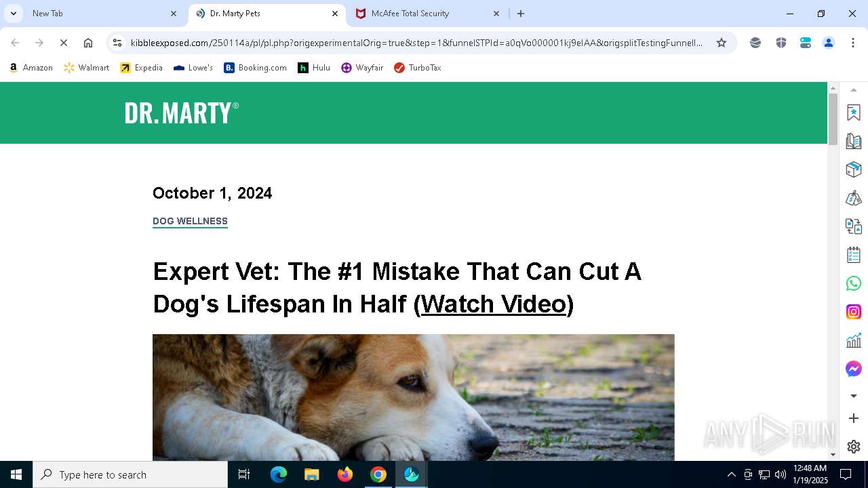Open the volume control in tray

[x=780, y=474]
